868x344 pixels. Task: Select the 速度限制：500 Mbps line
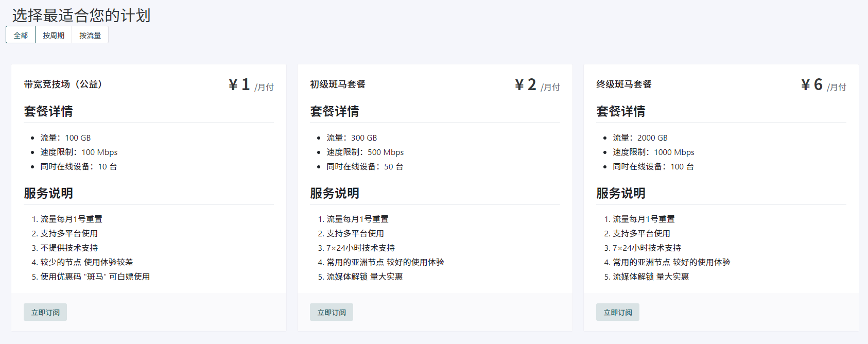pos(365,152)
